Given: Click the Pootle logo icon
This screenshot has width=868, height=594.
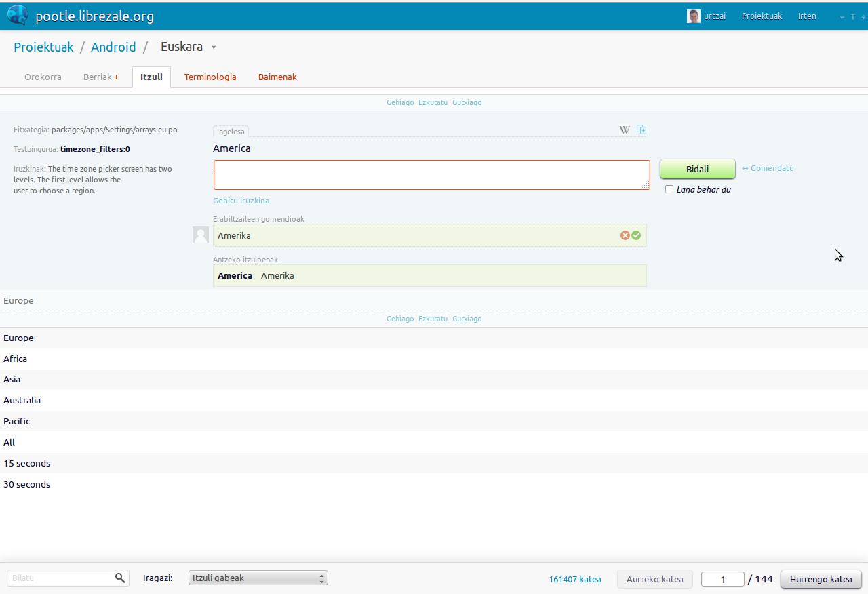Looking at the screenshot, I should point(18,15).
